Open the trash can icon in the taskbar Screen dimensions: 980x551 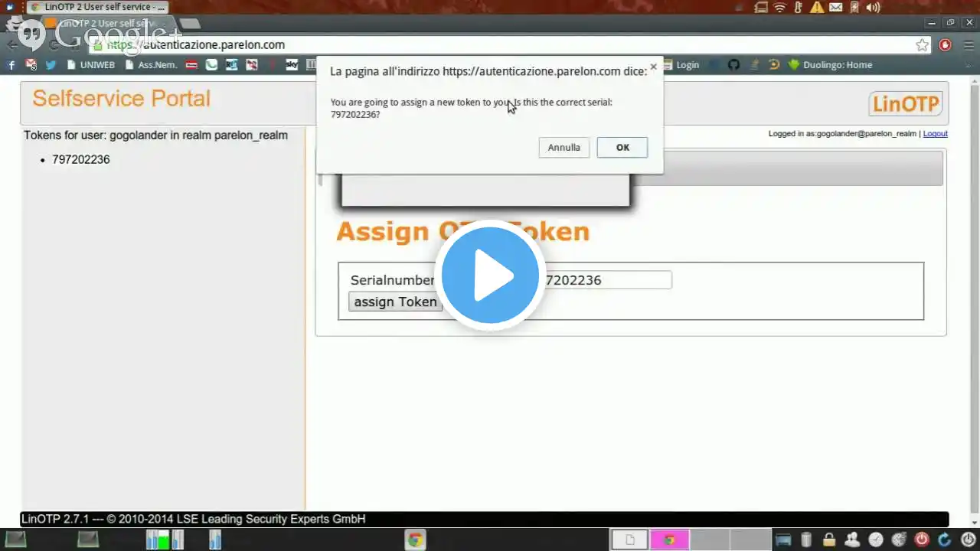point(805,540)
